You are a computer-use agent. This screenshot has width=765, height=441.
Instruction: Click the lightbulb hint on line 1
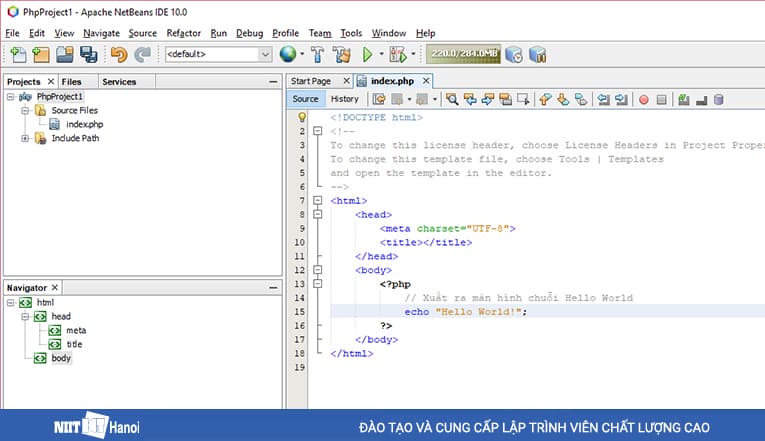coord(302,117)
